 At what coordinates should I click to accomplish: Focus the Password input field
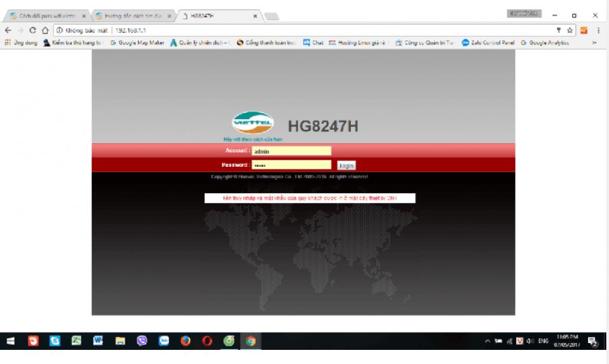click(292, 165)
